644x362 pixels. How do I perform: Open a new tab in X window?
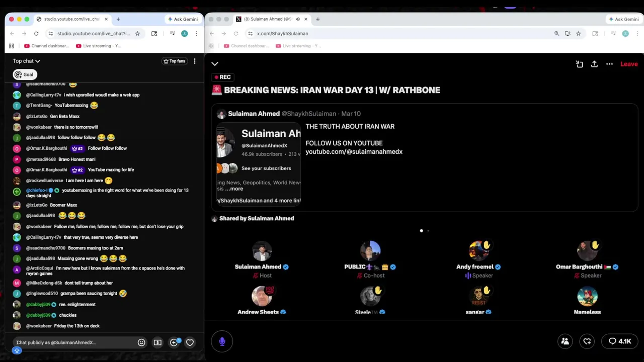[x=317, y=19]
